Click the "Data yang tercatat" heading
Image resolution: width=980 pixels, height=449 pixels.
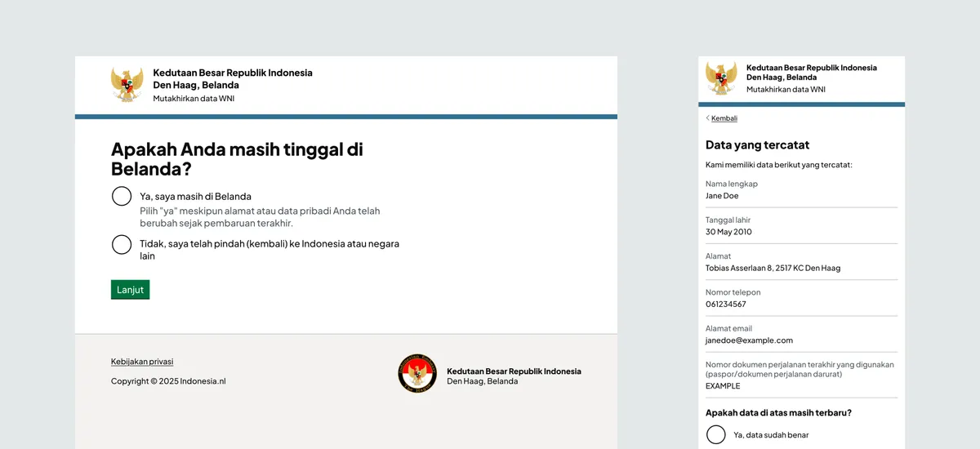coord(757,145)
